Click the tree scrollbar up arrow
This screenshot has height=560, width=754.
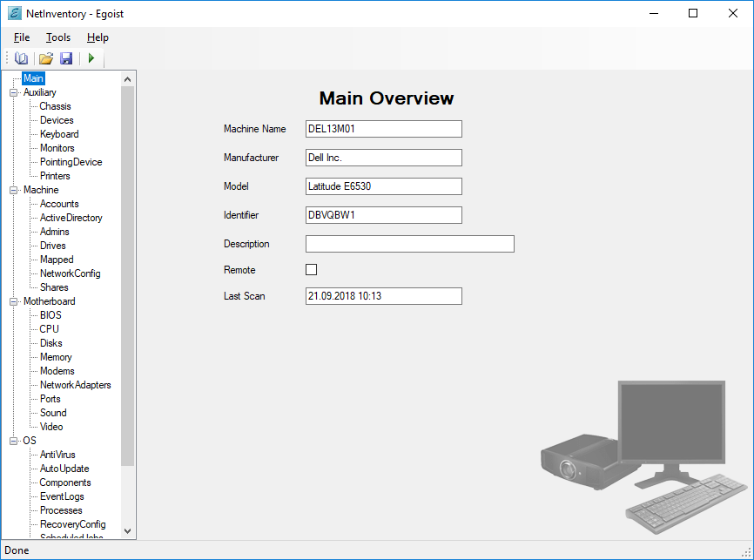point(127,79)
